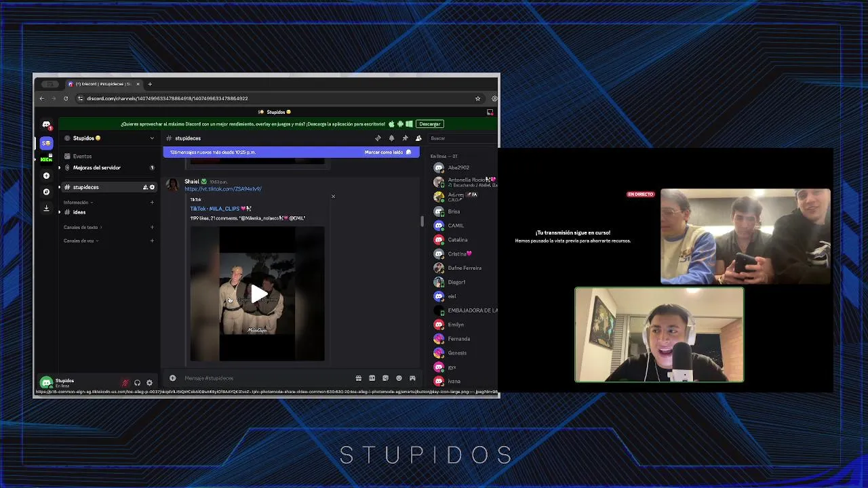
Task: Open GIF picker in message bar
Action: pos(372,378)
